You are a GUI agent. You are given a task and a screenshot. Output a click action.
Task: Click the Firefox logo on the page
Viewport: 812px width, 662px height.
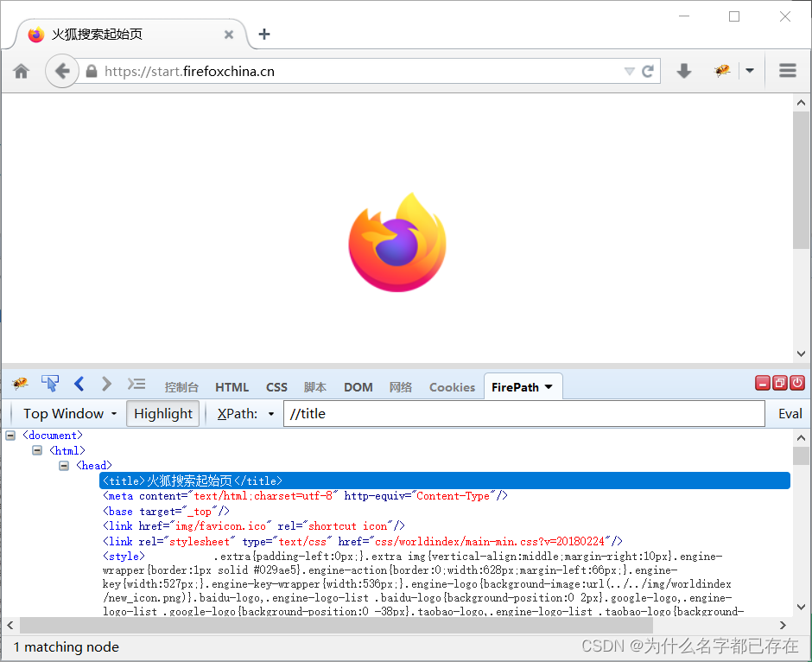(x=397, y=242)
